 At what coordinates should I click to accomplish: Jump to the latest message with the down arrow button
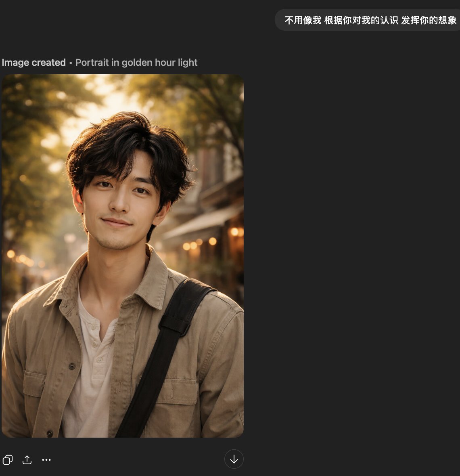tap(234, 459)
